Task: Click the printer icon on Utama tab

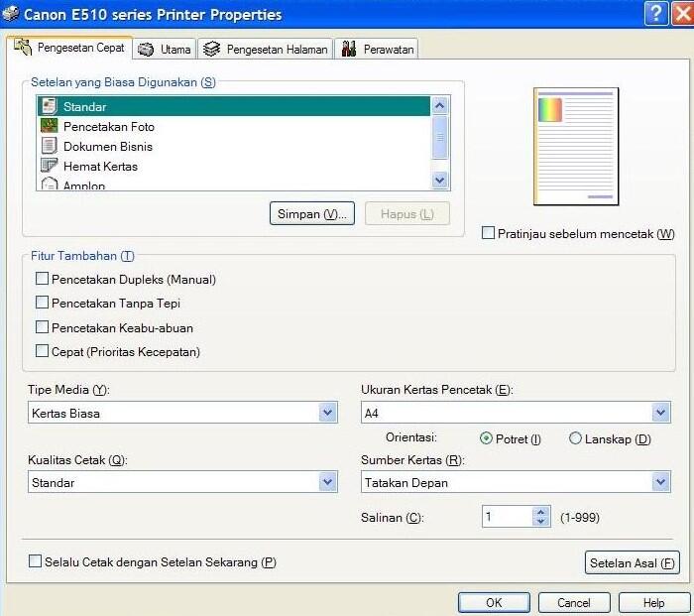Action: tap(146, 50)
